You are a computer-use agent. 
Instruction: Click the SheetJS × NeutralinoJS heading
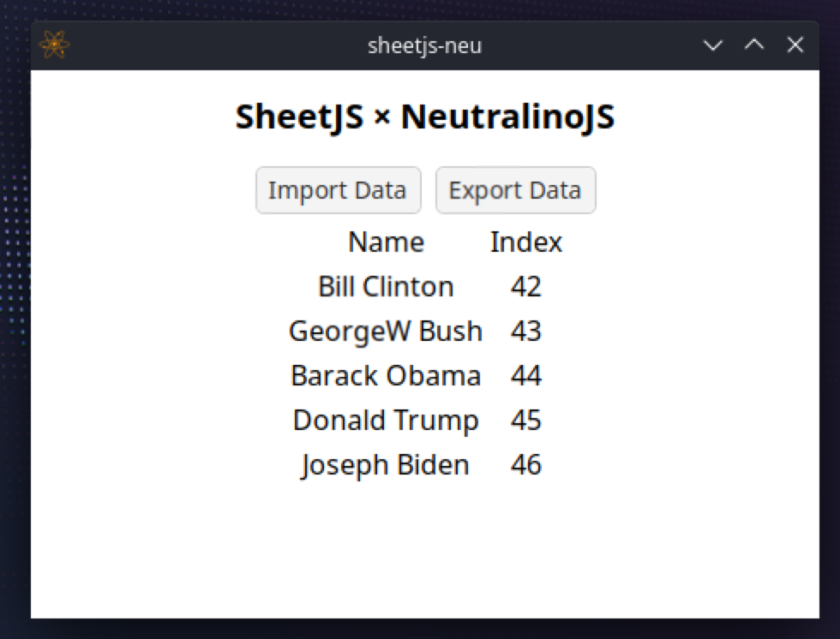pos(424,117)
